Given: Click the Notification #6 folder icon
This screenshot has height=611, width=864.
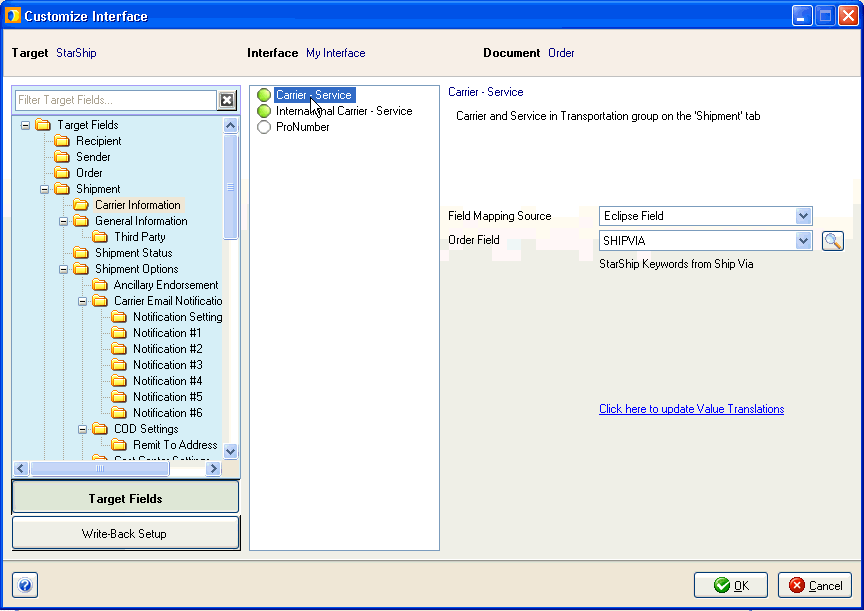Looking at the screenshot, I should pyautogui.click(x=119, y=413).
